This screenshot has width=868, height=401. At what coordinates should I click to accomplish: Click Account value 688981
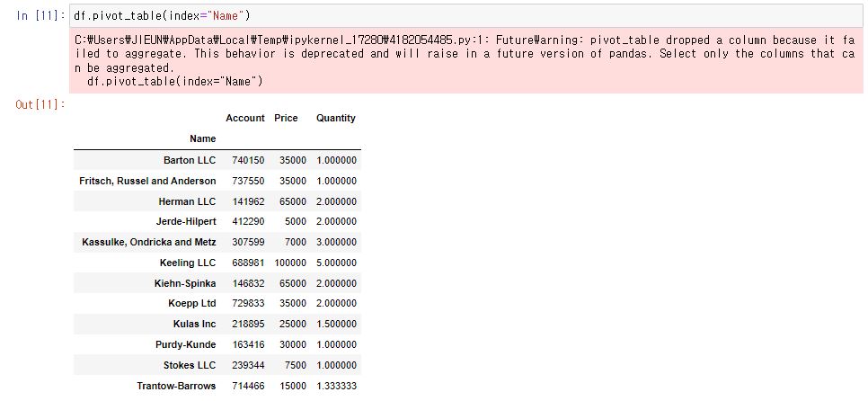[x=248, y=263]
